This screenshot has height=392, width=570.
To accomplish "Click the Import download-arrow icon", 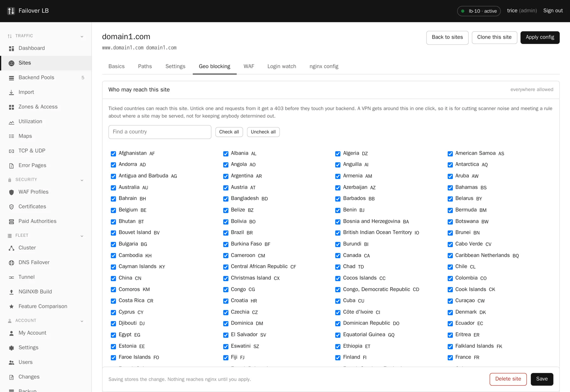I will point(11,92).
